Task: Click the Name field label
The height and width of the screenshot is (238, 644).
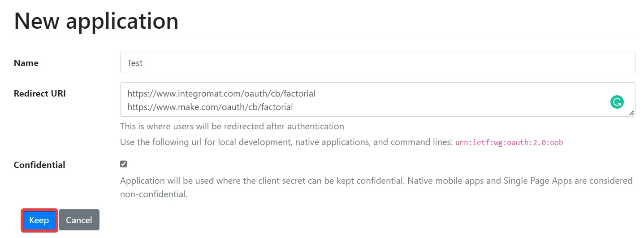Action: click(x=26, y=63)
